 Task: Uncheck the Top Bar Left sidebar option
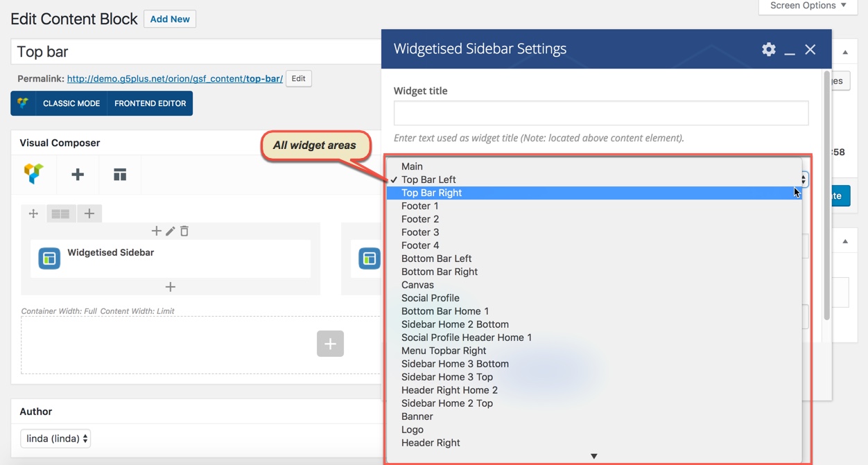(x=430, y=179)
